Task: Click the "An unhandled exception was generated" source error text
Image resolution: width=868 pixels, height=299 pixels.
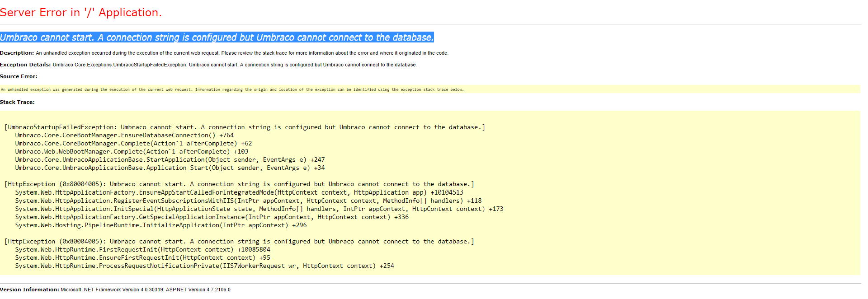Action: [232, 89]
